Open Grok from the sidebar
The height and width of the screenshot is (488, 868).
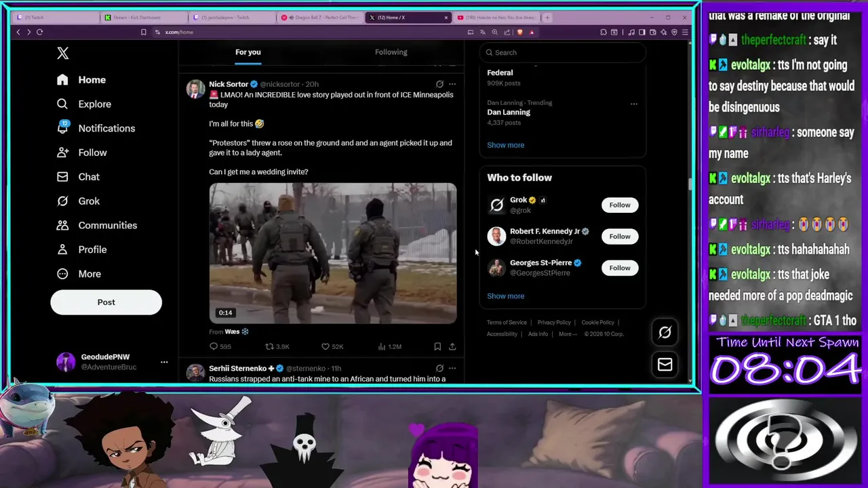pos(78,201)
